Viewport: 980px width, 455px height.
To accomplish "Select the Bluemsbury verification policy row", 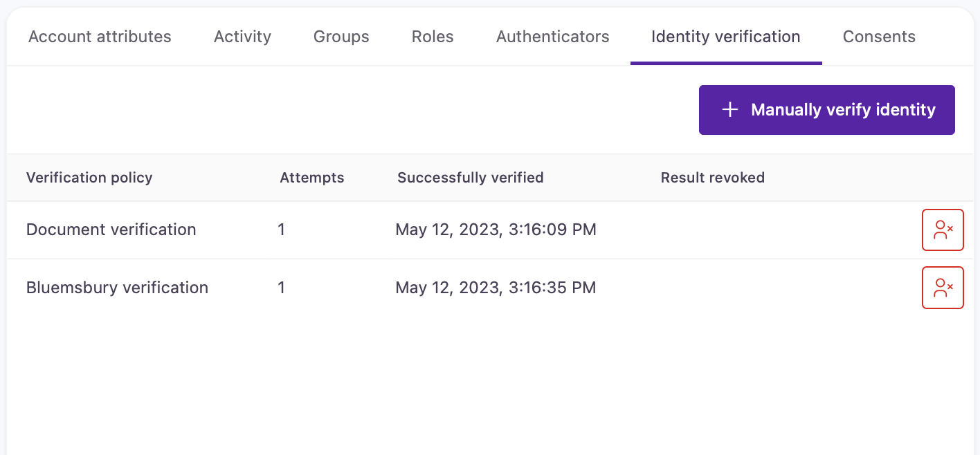I will pyautogui.click(x=117, y=288).
